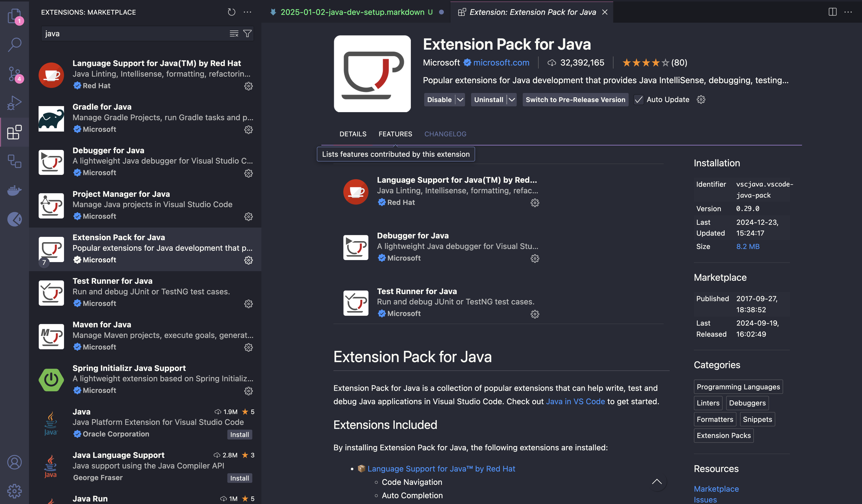Install Java Language Support by George Fraser

tap(239, 478)
